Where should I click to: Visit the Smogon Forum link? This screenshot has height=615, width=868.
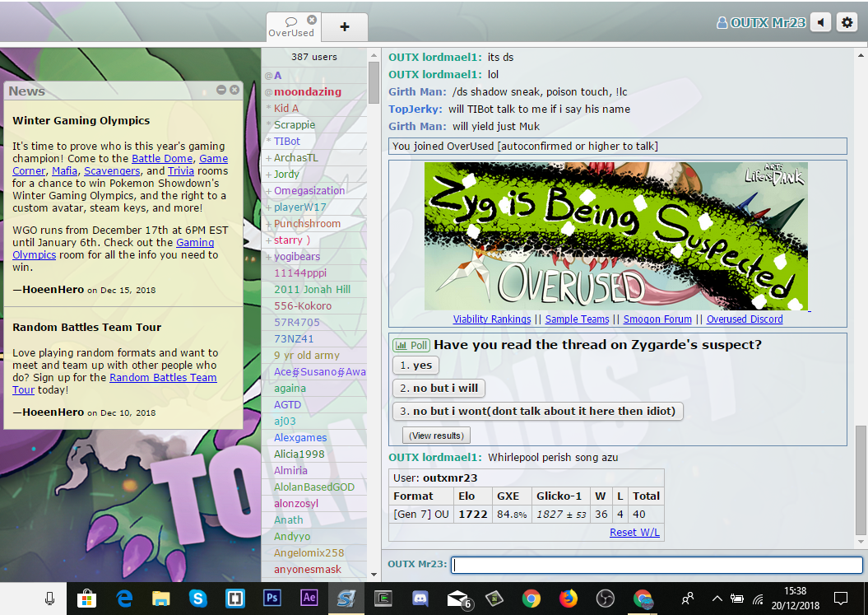(657, 319)
